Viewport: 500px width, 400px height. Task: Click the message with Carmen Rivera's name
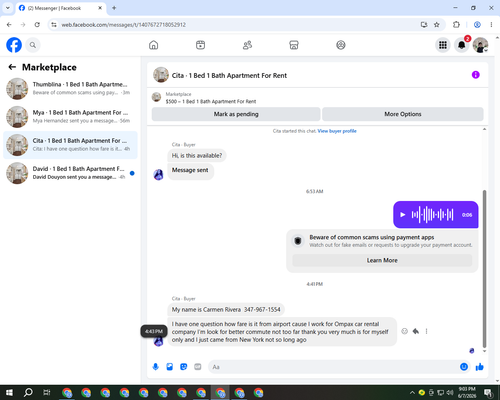tap(226, 310)
